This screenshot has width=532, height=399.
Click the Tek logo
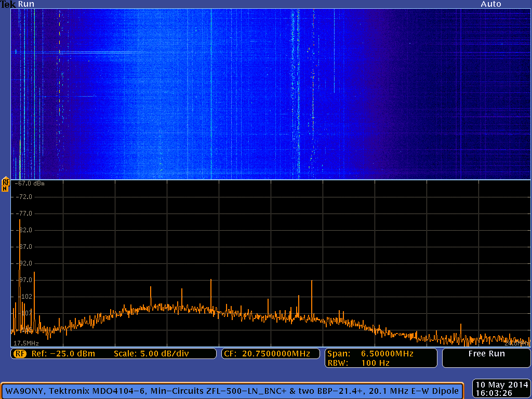point(8,4)
